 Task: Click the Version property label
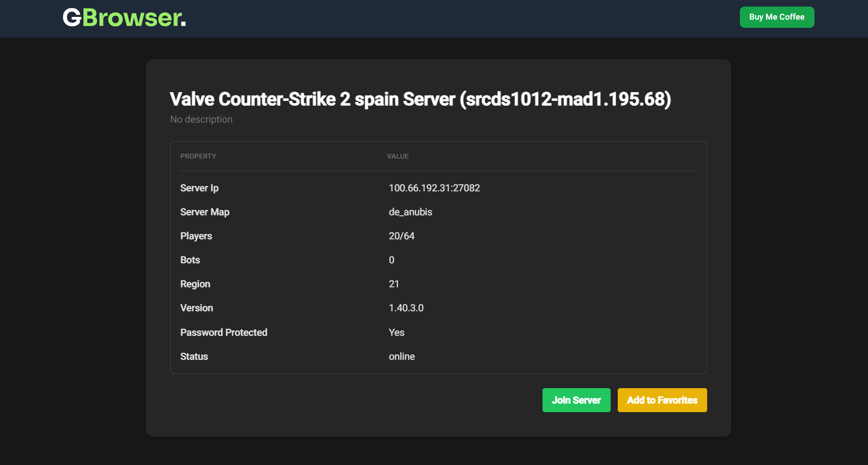click(197, 308)
